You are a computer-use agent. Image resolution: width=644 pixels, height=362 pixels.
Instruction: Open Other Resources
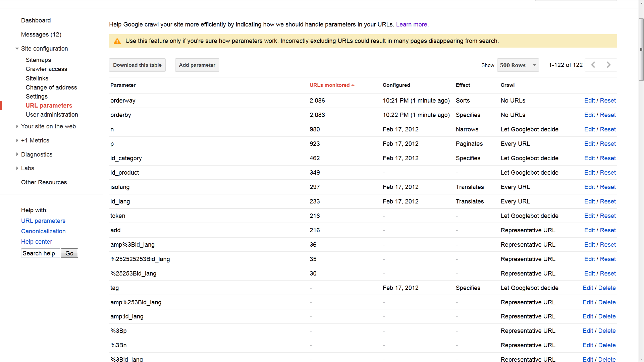(x=44, y=182)
